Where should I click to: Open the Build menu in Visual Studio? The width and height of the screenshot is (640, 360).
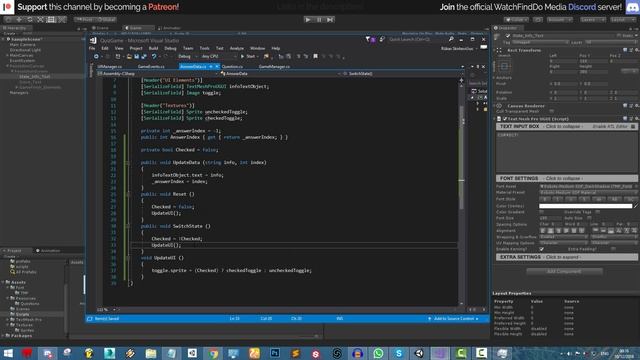[x=153, y=48]
